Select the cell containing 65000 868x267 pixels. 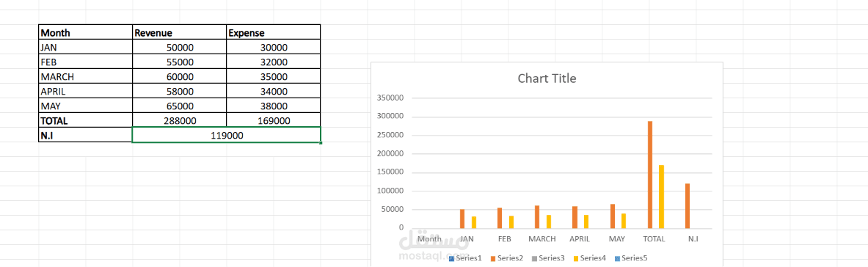coord(179,106)
